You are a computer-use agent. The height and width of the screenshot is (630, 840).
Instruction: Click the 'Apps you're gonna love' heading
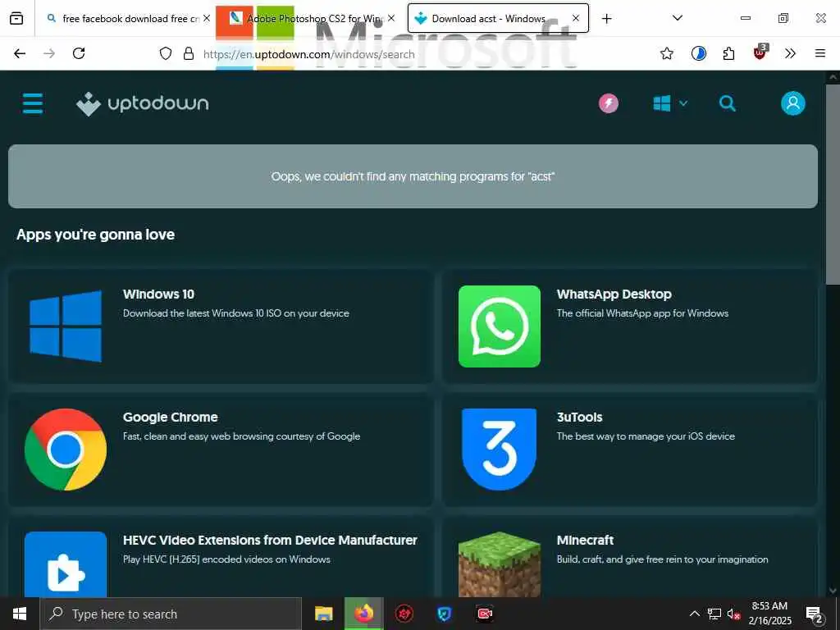[x=95, y=235]
